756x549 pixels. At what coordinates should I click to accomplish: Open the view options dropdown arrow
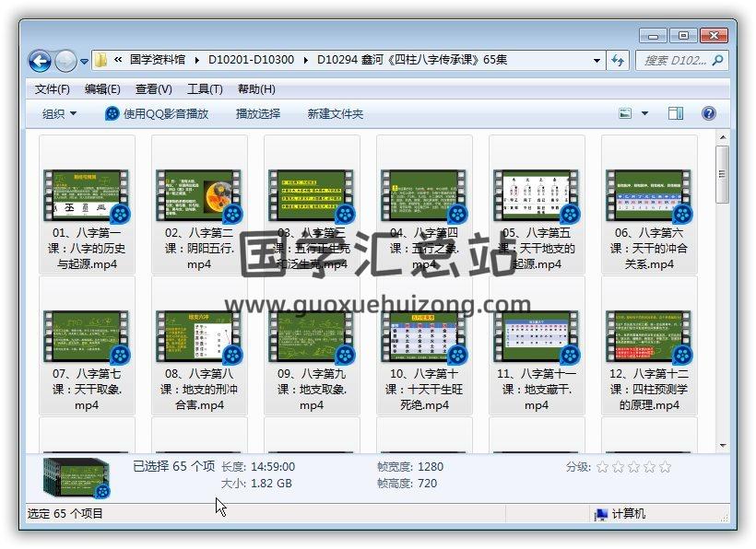[644, 113]
